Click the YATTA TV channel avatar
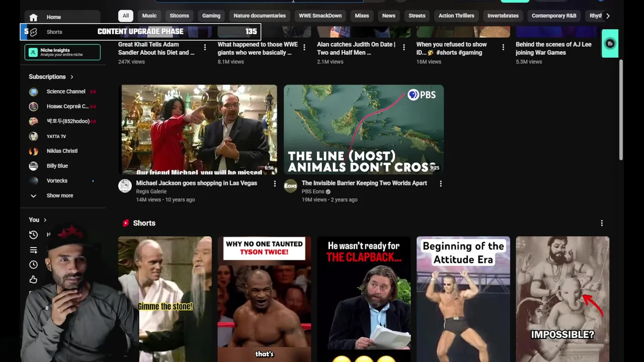Viewport: 644px width, 362px height. pos(33,136)
